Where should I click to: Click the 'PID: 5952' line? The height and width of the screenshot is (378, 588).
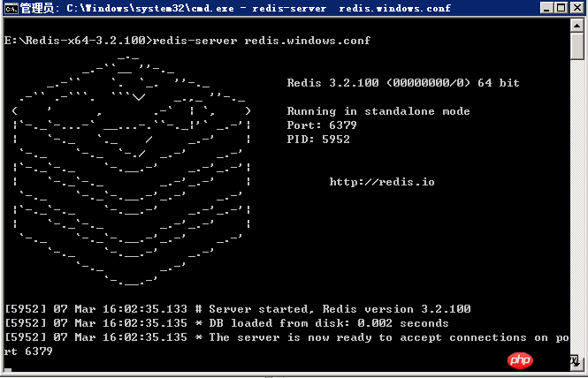(318, 139)
